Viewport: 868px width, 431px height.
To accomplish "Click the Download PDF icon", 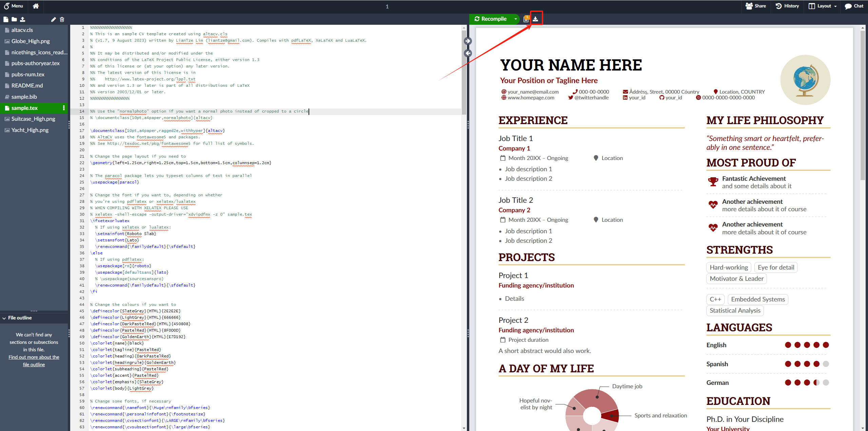I will (535, 19).
